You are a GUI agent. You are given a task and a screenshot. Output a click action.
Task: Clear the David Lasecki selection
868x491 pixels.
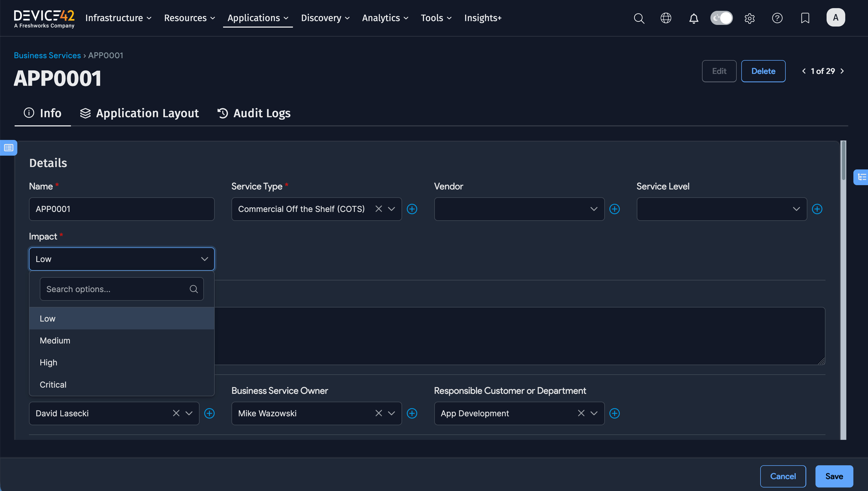[x=176, y=413]
